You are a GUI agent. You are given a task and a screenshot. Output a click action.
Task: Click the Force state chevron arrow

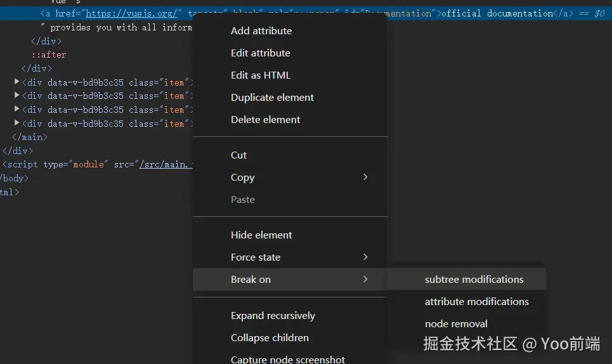coord(365,257)
